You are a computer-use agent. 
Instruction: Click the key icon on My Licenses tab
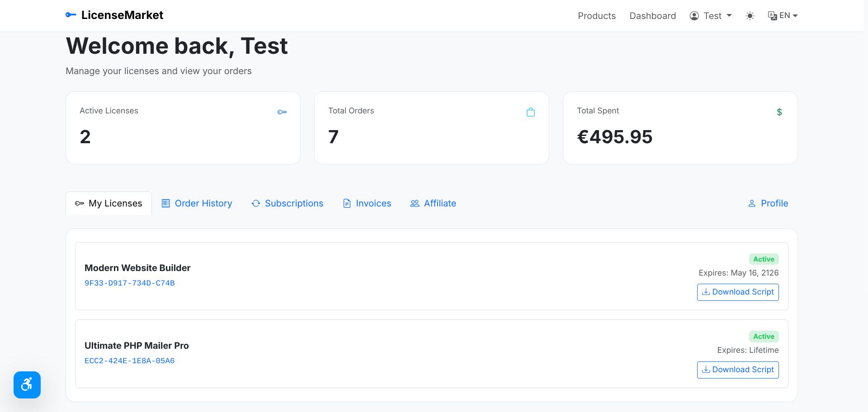click(80, 203)
